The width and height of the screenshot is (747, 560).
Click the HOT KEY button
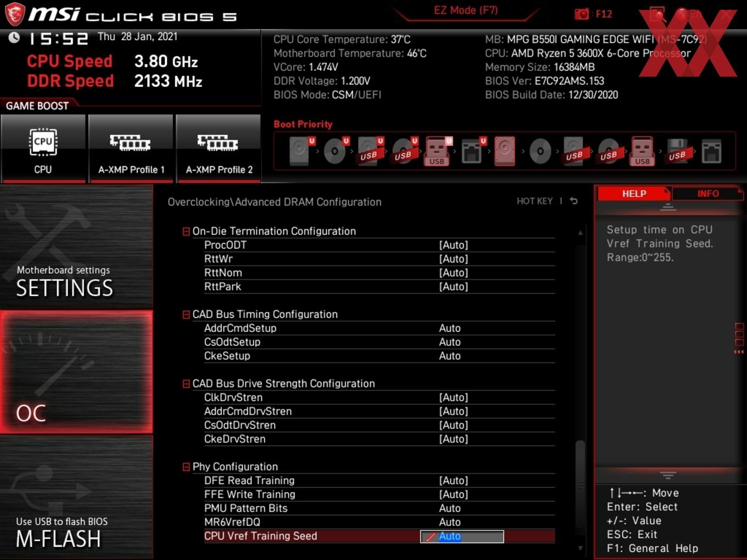point(534,201)
